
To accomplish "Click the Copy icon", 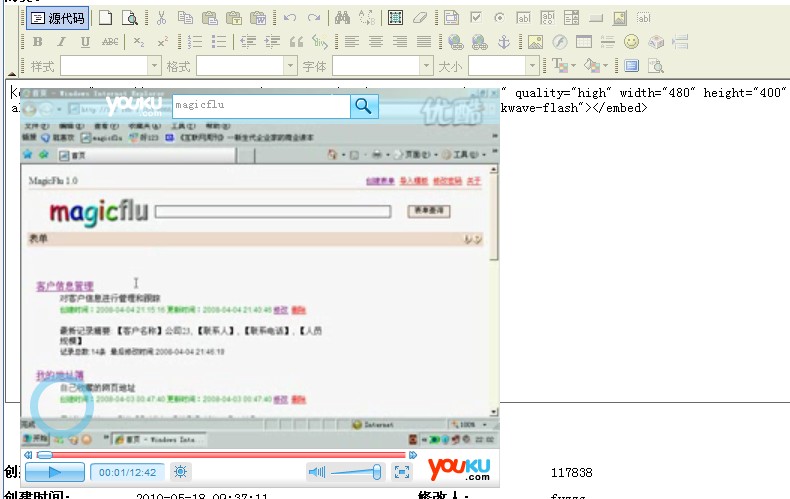I will (x=185, y=18).
